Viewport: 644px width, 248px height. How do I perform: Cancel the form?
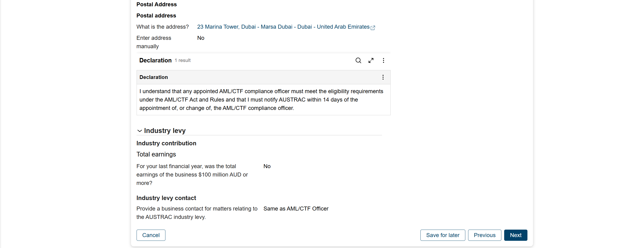(x=151, y=235)
